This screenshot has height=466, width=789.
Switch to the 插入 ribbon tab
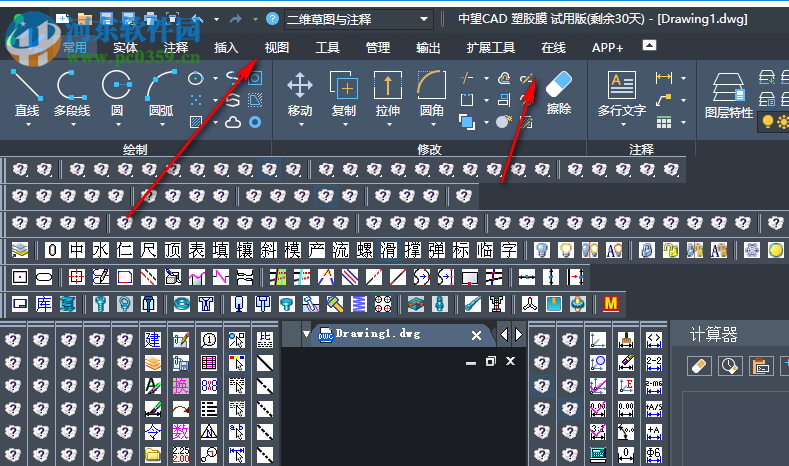click(226, 47)
